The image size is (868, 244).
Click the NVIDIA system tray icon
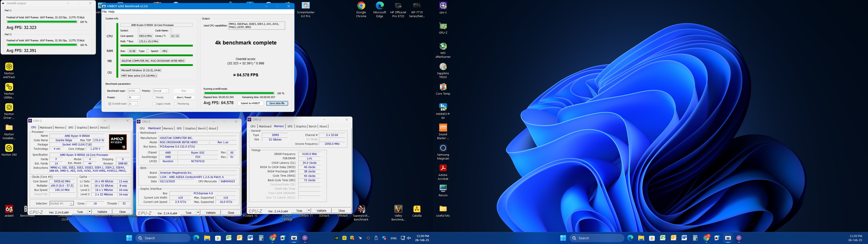(x=336, y=238)
